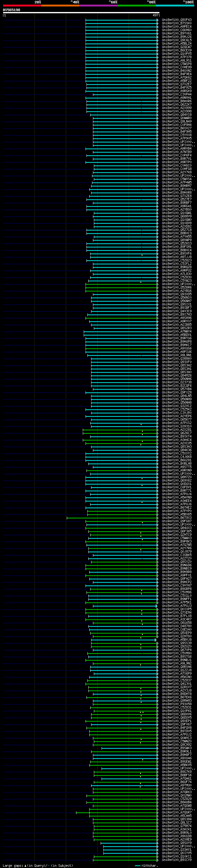Select the UniRef100_B6THE2 label
Viewport: 197px width, 868px height.
(x=177, y=507)
